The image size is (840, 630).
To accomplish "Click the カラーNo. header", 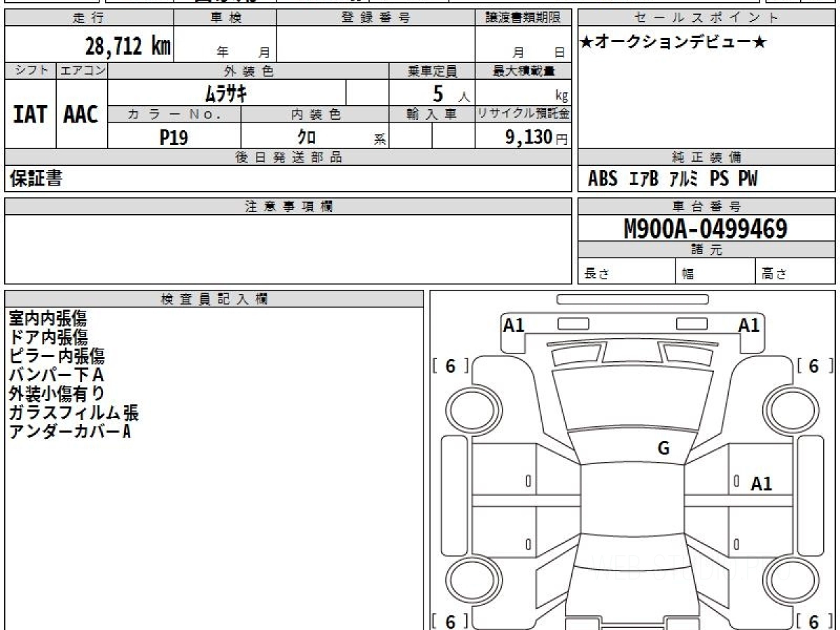I will [x=174, y=114].
